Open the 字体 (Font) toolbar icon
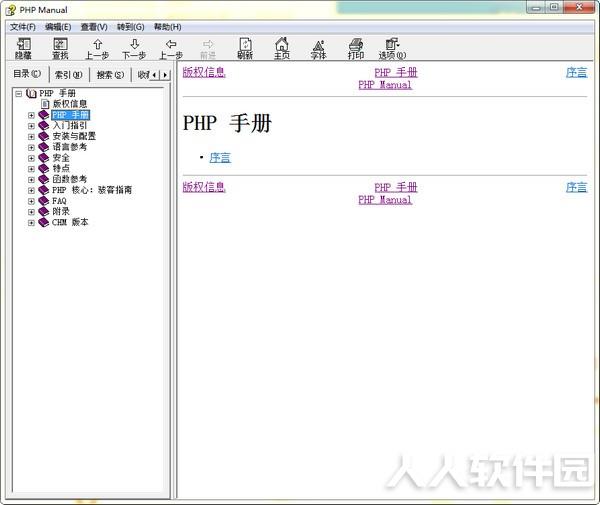The image size is (600, 505). tap(318, 48)
